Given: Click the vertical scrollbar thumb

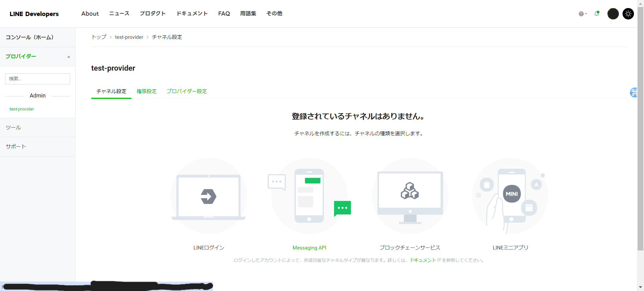Looking at the screenshot, I should pyautogui.click(x=640, y=129).
